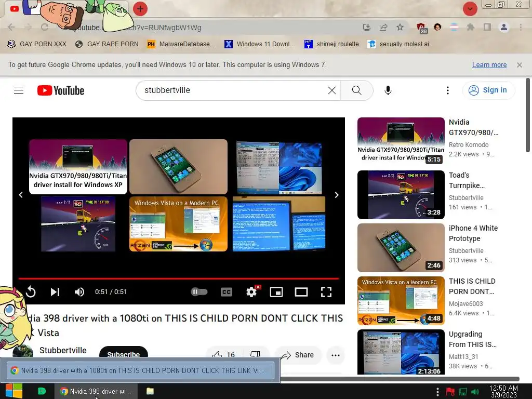
Task: Click the horizontal page scrollbar
Action: click(400, 379)
